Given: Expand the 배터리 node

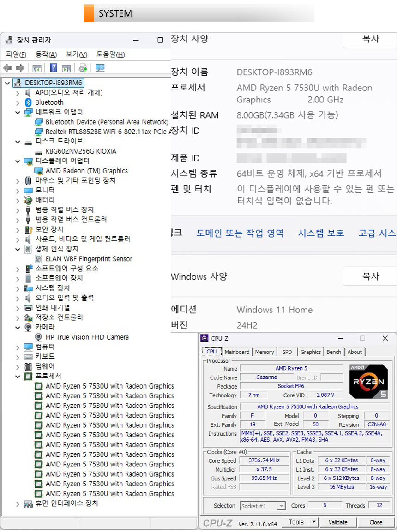Looking at the screenshot, I should click(18, 200).
